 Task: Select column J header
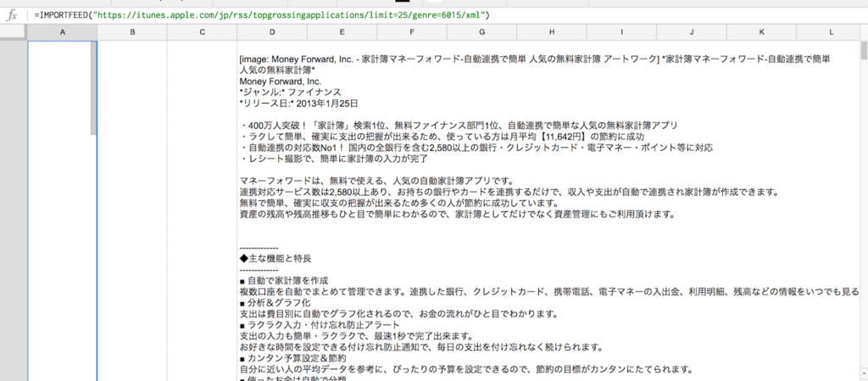tap(692, 32)
